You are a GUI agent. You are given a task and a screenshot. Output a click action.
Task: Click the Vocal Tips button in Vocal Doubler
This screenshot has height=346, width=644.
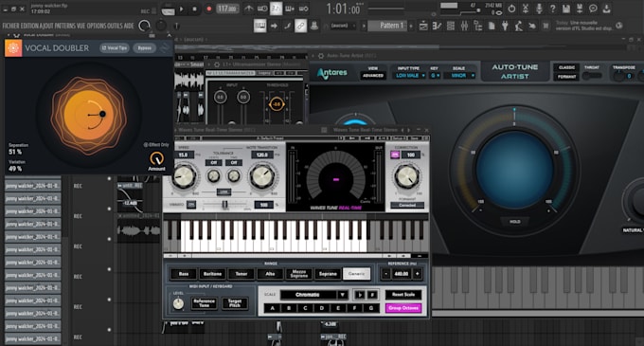point(115,48)
